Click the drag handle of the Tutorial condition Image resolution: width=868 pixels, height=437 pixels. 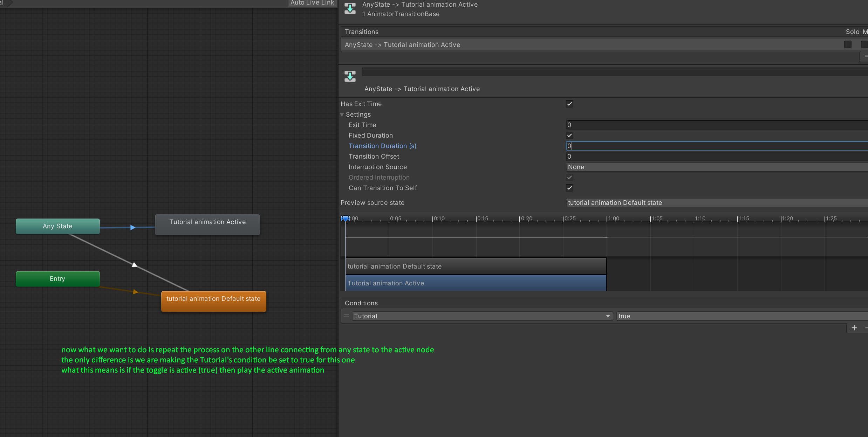tap(346, 316)
